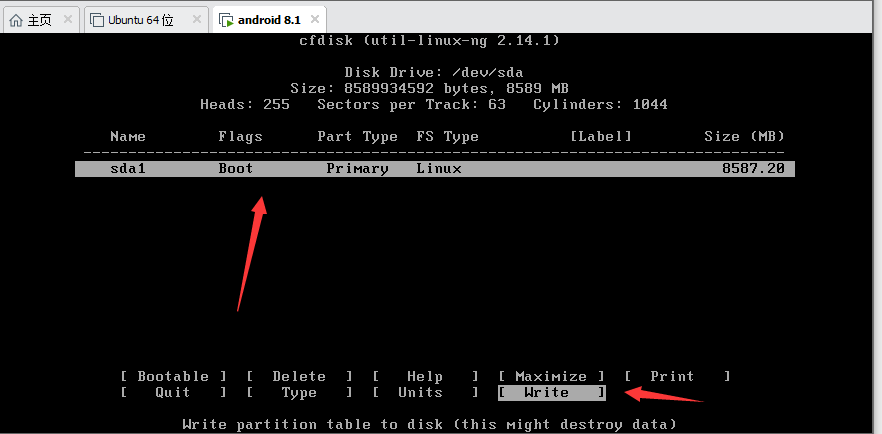Click the [Label] column header
882x434 pixels.
[x=601, y=137]
